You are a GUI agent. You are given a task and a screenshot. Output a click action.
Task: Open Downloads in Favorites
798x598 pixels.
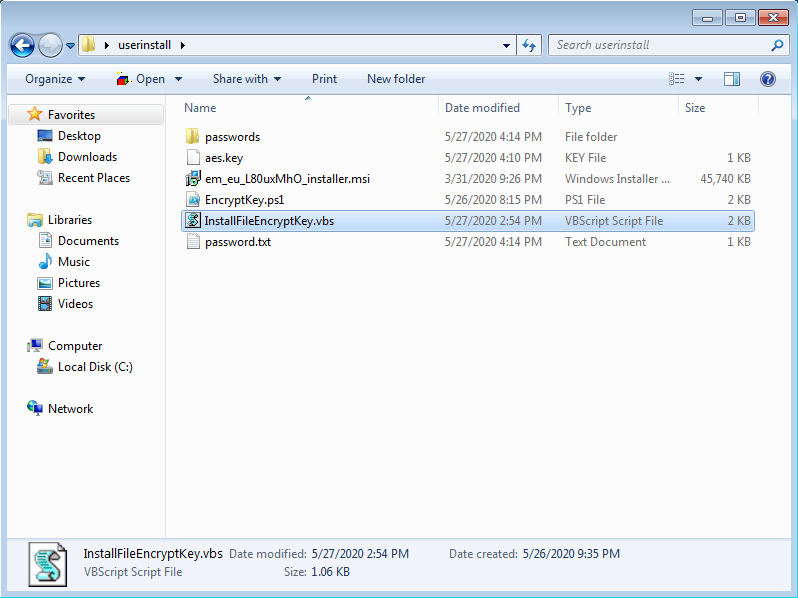88,157
